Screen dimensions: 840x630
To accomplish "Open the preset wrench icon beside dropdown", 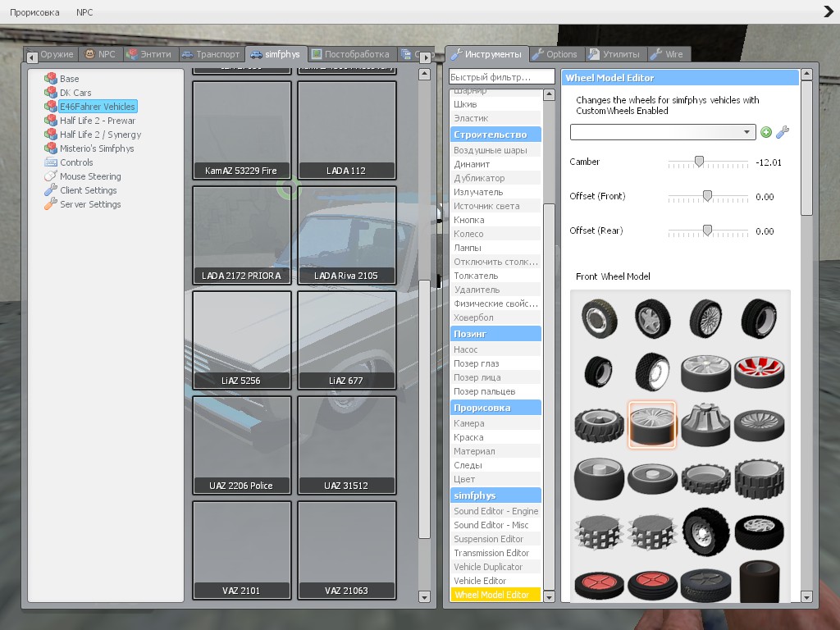I will click(x=782, y=132).
